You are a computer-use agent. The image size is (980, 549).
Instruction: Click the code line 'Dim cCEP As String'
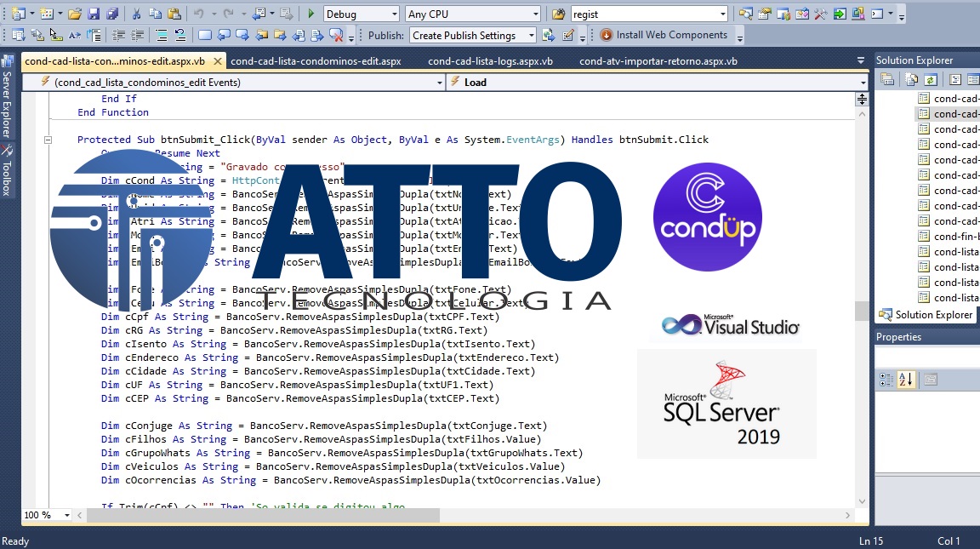300,398
